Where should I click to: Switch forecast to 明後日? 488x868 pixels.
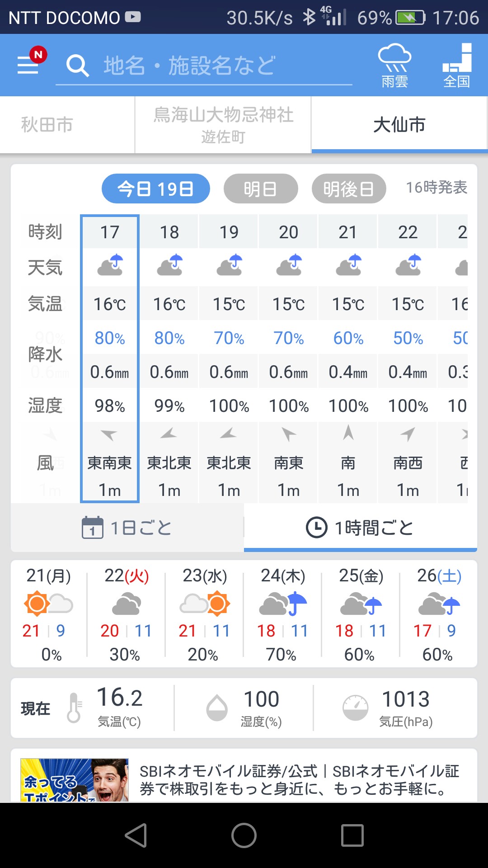(x=348, y=189)
